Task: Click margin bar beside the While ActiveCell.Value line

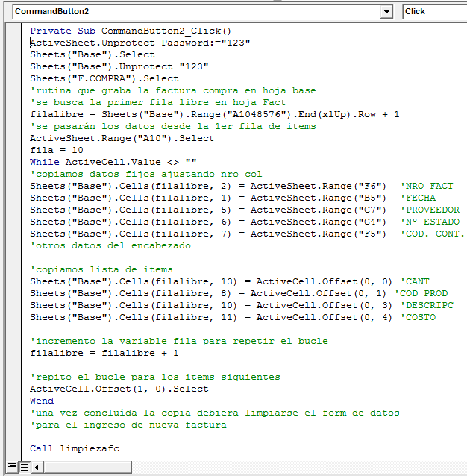Action: pos(15,162)
